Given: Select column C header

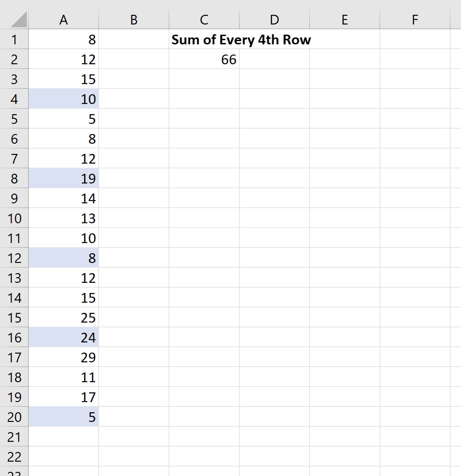Looking at the screenshot, I should [204, 20].
